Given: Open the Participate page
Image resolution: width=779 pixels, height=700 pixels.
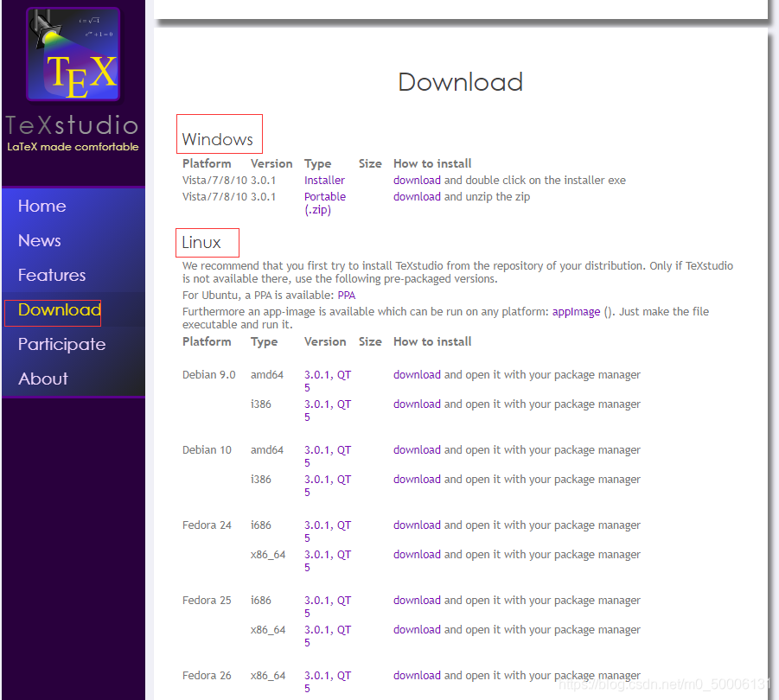Looking at the screenshot, I should [61, 344].
